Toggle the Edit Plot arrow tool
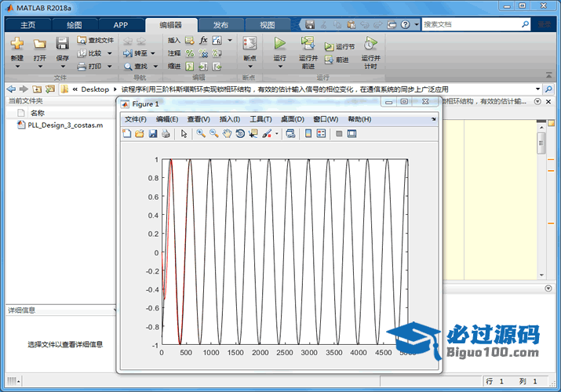 (184, 133)
